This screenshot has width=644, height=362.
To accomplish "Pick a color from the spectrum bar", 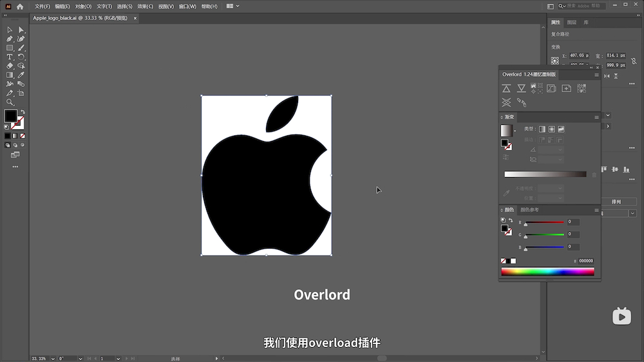I will [547, 271].
